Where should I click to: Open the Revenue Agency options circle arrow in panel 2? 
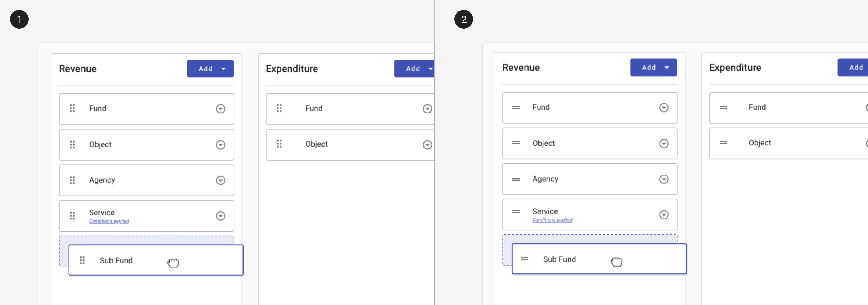coord(663,179)
